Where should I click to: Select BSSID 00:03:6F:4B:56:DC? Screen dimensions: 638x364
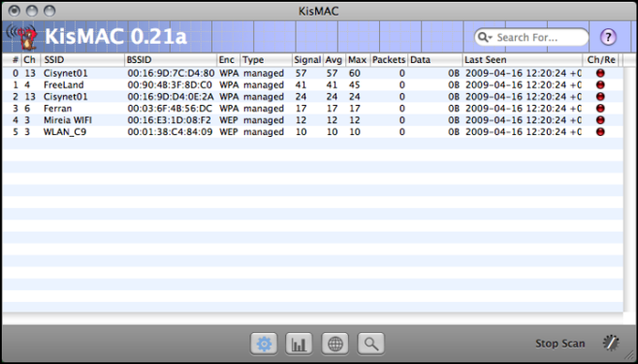170,109
